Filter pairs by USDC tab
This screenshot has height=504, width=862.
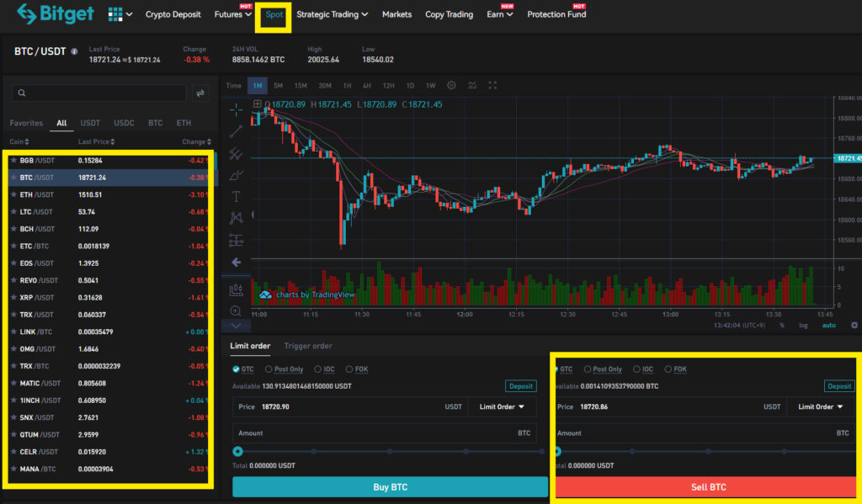point(124,123)
